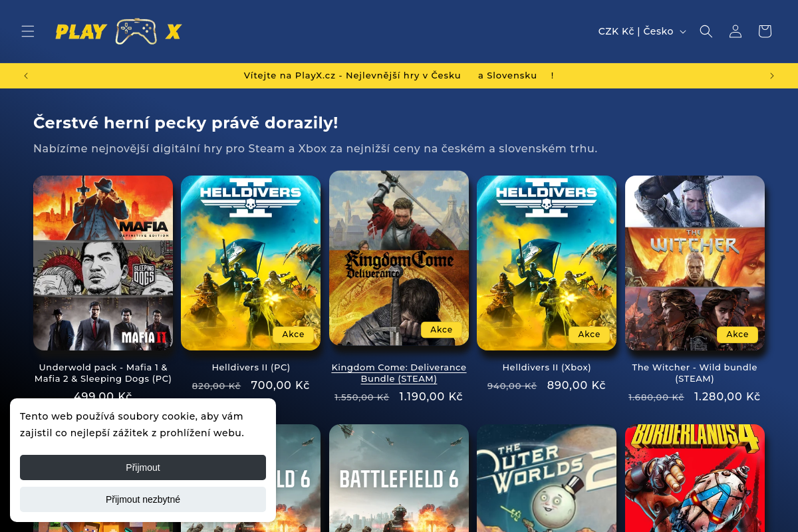798x532 pixels.
Task: Accept cookies with Přijmout button
Action: (x=143, y=467)
